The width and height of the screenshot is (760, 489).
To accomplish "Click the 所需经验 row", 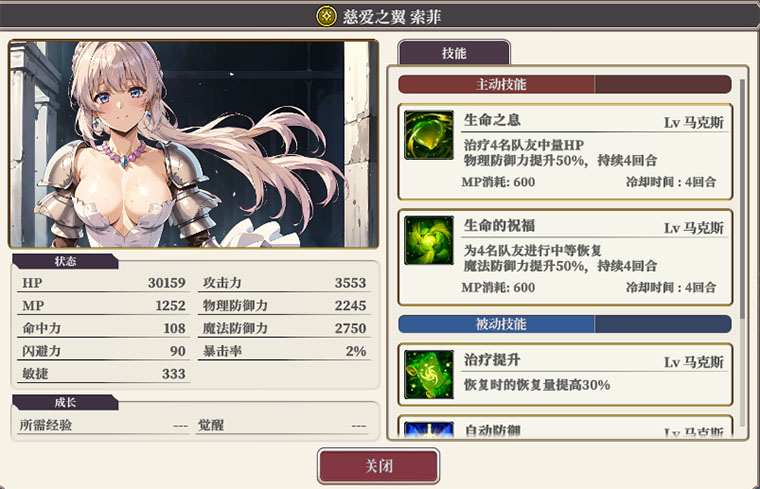I will pos(103,425).
